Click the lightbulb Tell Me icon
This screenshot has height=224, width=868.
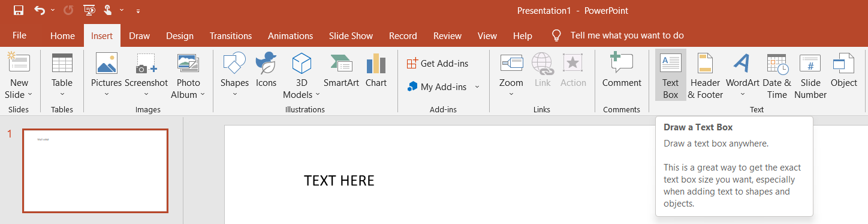556,35
